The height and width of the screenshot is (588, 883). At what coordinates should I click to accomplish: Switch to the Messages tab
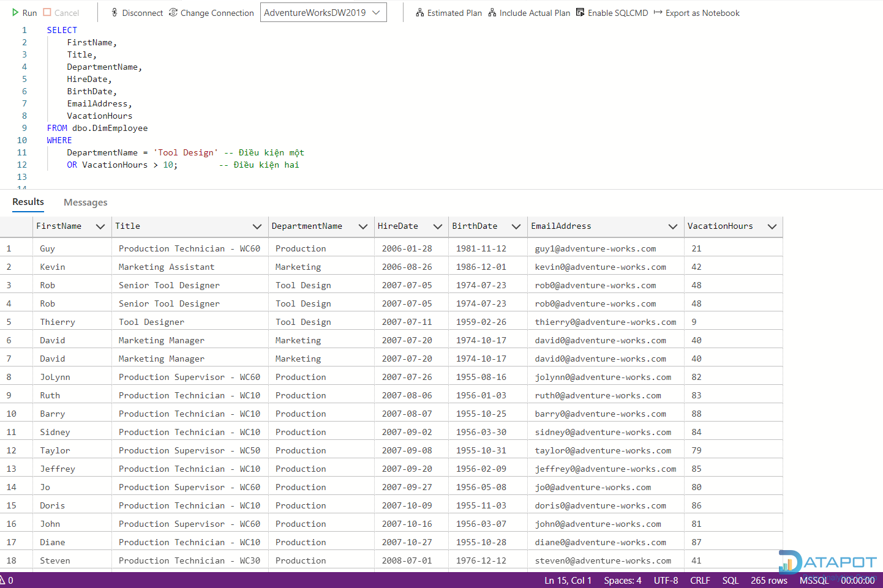point(85,203)
